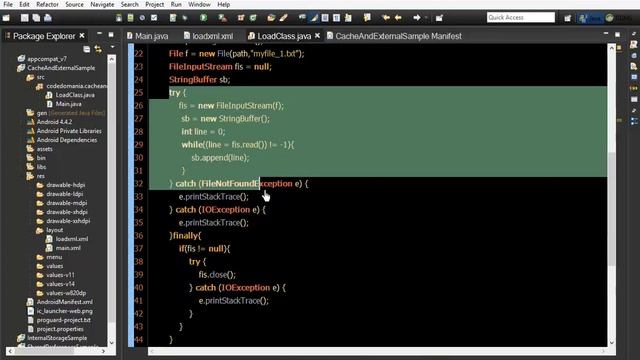Open the Source menu
The width and height of the screenshot is (640, 360).
pyautogui.click(x=74, y=4)
